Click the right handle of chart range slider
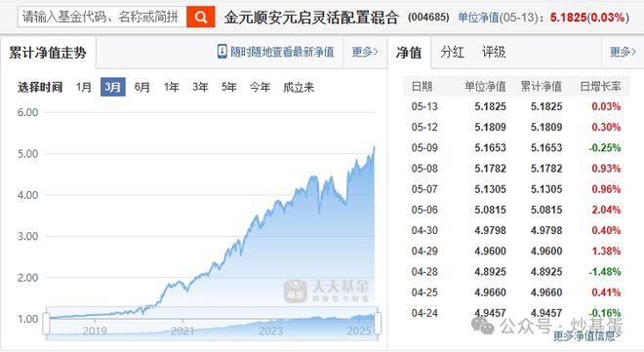644x352 pixels. point(378,324)
